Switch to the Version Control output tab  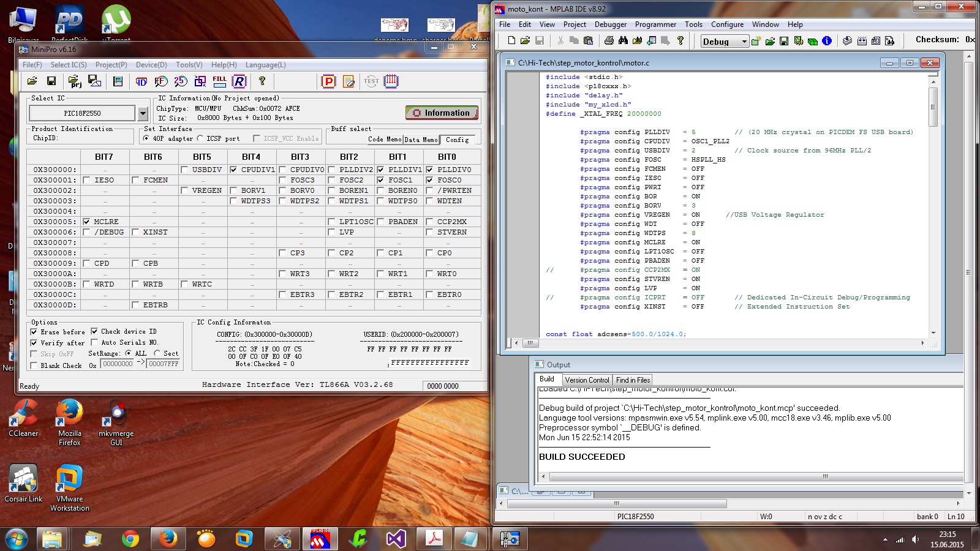click(x=587, y=380)
